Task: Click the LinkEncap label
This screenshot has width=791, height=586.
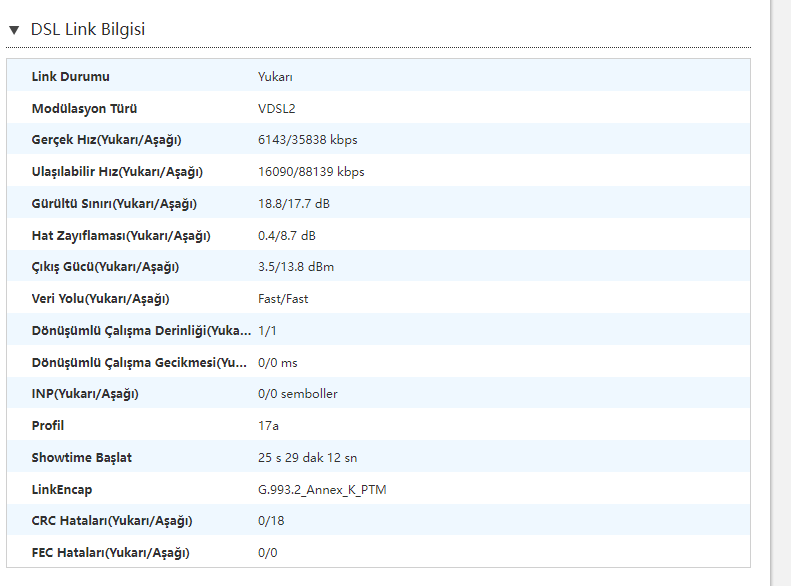Action: [62, 490]
